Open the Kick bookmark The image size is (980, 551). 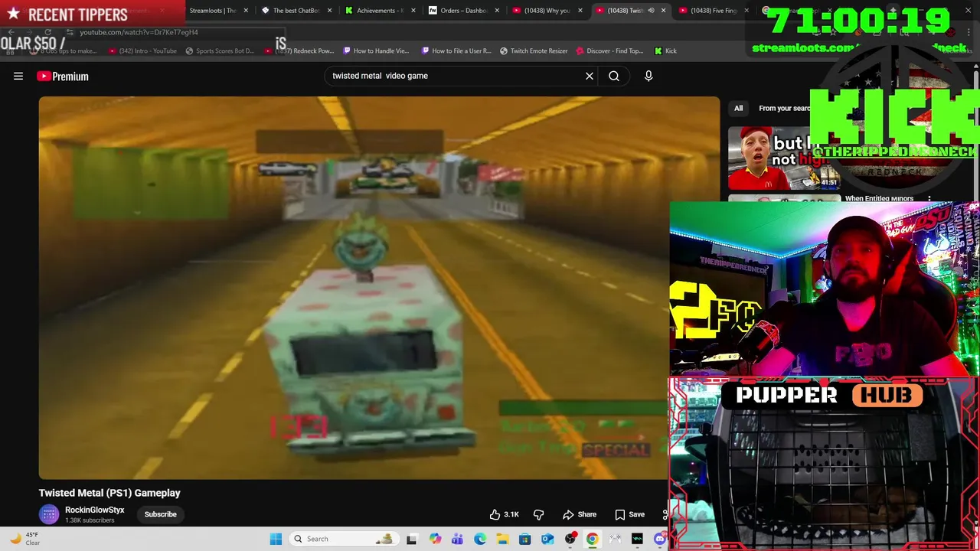point(665,51)
